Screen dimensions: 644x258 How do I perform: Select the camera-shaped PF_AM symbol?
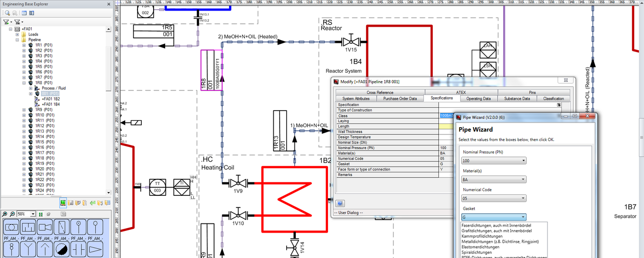pos(44,227)
